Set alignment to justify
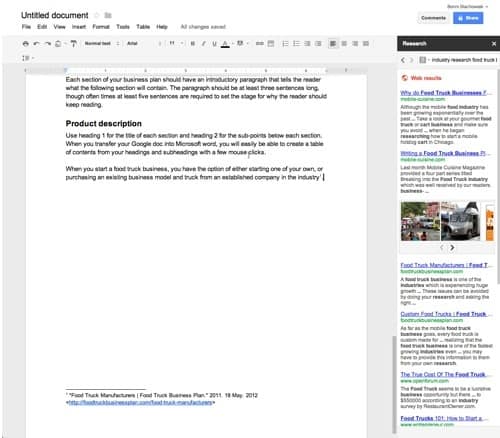This screenshot has height=438, width=500. [x=366, y=44]
